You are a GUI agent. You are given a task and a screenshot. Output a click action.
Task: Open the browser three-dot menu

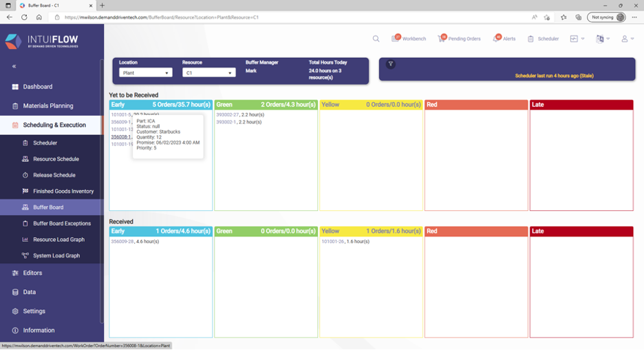coord(634,17)
